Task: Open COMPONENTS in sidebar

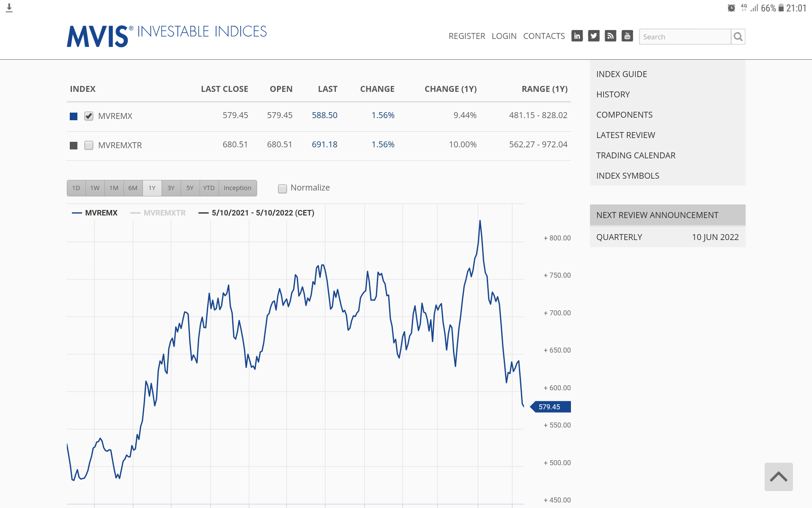Action: point(625,115)
